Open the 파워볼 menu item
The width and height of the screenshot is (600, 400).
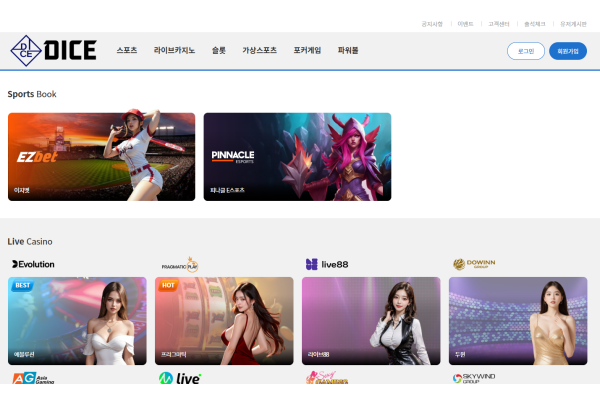(347, 50)
